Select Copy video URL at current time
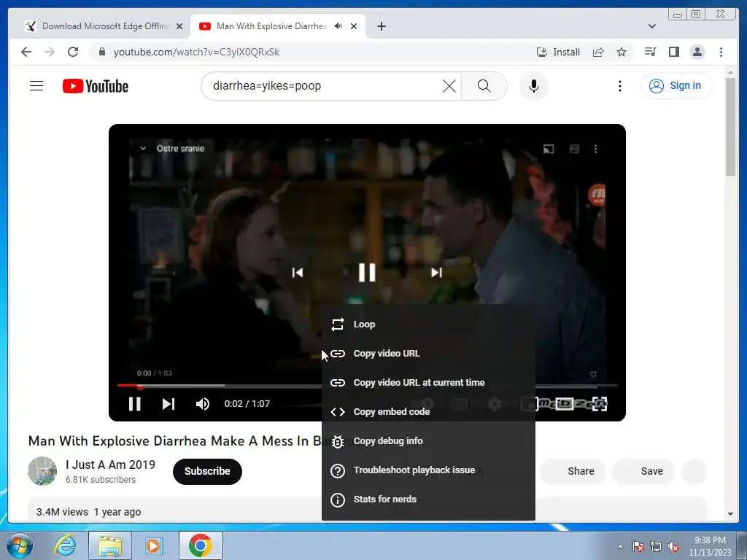747x560 pixels. pyautogui.click(x=428, y=382)
